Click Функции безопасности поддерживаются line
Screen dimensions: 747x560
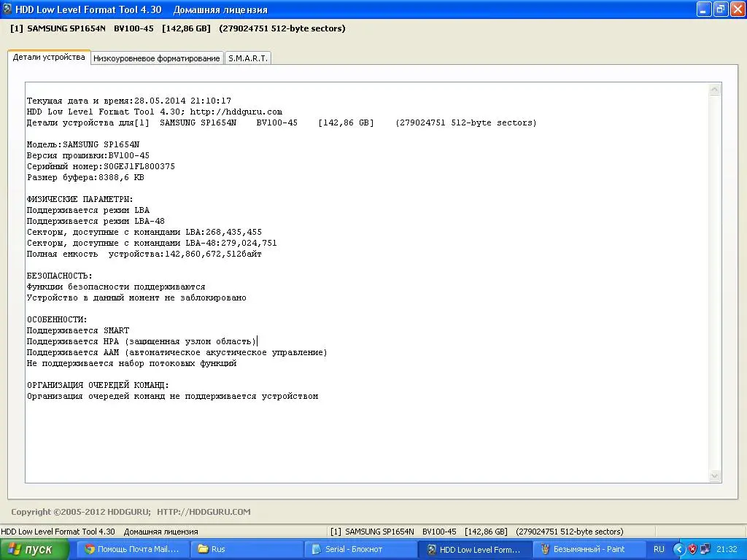coord(116,287)
